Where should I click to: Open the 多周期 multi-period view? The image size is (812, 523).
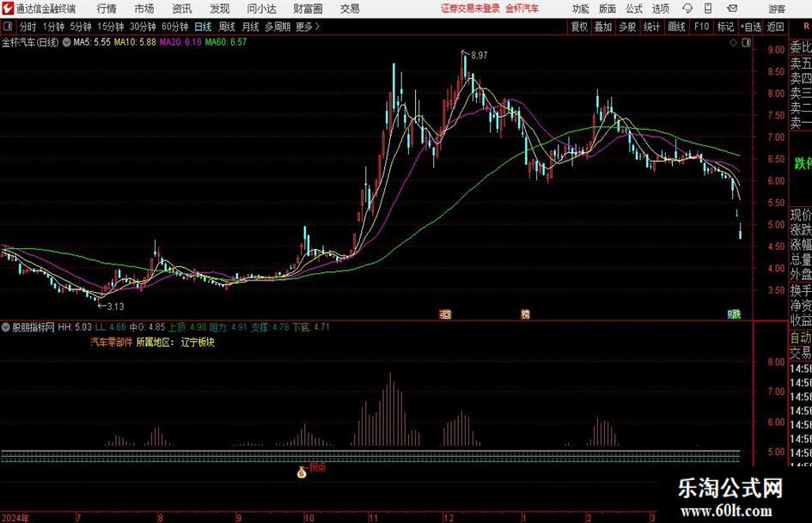[278, 27]
